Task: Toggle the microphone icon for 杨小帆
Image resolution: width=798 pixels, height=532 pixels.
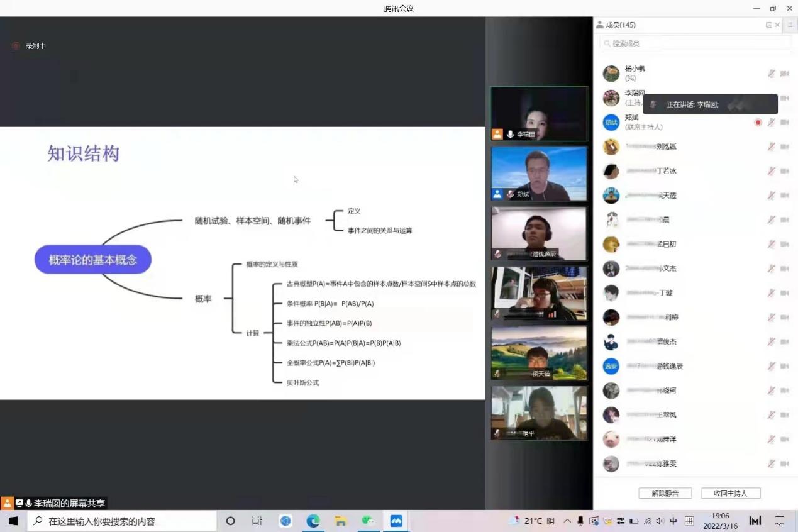Action: (771, 74)
